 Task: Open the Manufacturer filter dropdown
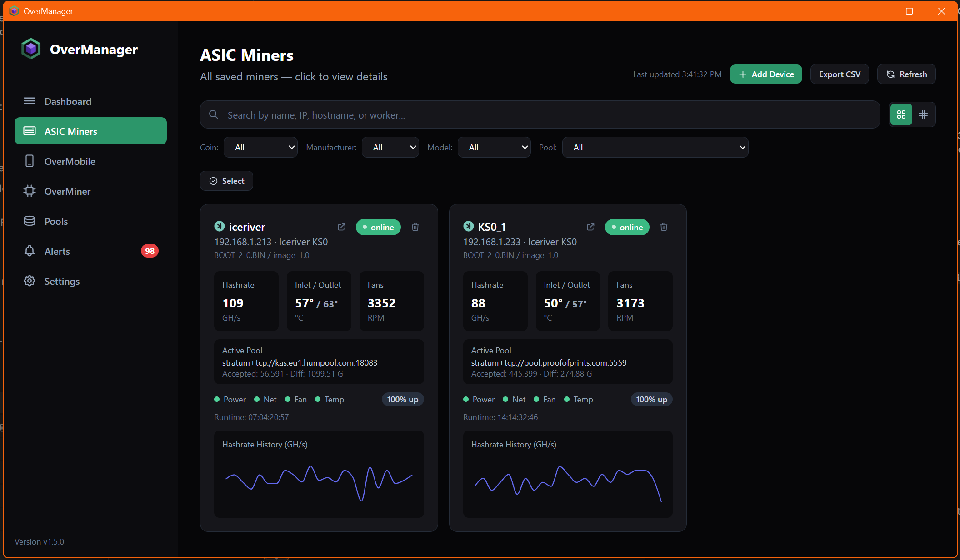click(x=390, y=147)
